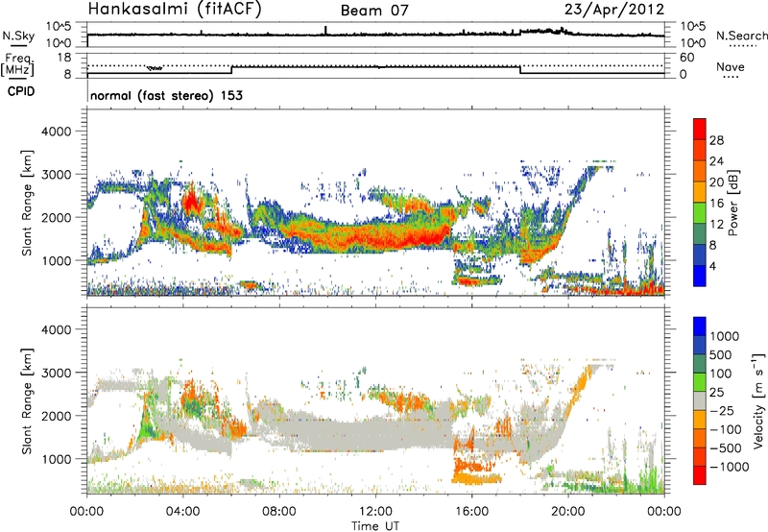Click the '-100' label on velocity colorbar
768x532 pixels.
click(726, 429)
